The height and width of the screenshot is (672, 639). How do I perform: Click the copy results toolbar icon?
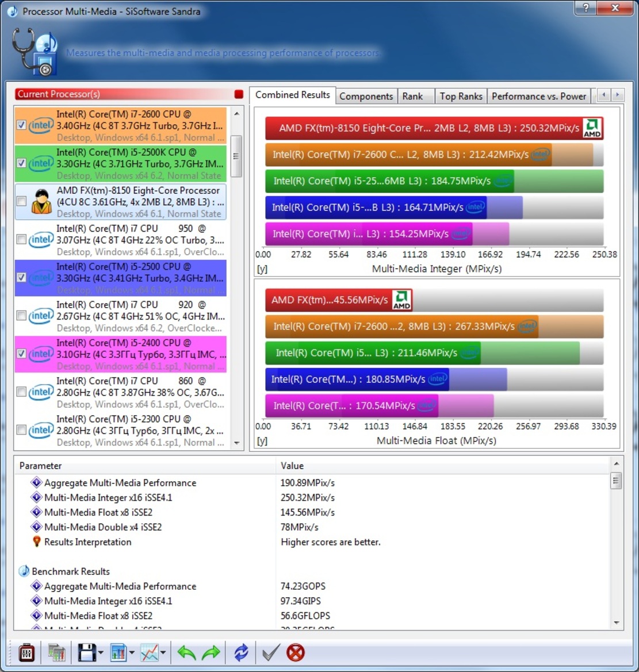[x=56, y=652]
